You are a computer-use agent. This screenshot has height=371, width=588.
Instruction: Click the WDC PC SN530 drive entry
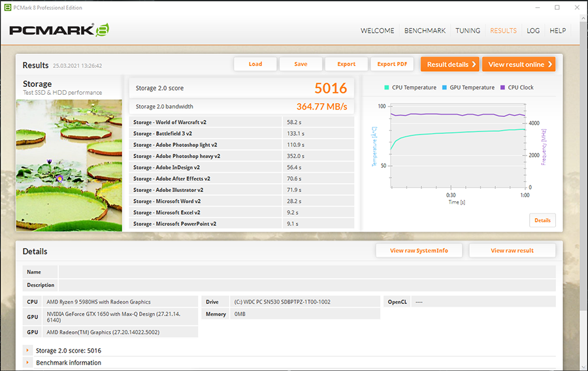click(305, 302)
